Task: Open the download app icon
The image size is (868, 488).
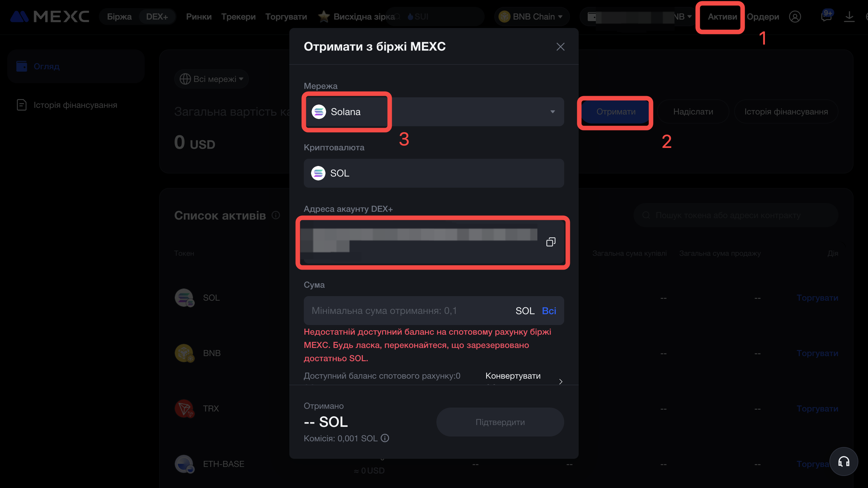Action: pyautogui.click(x=849, y=17)
